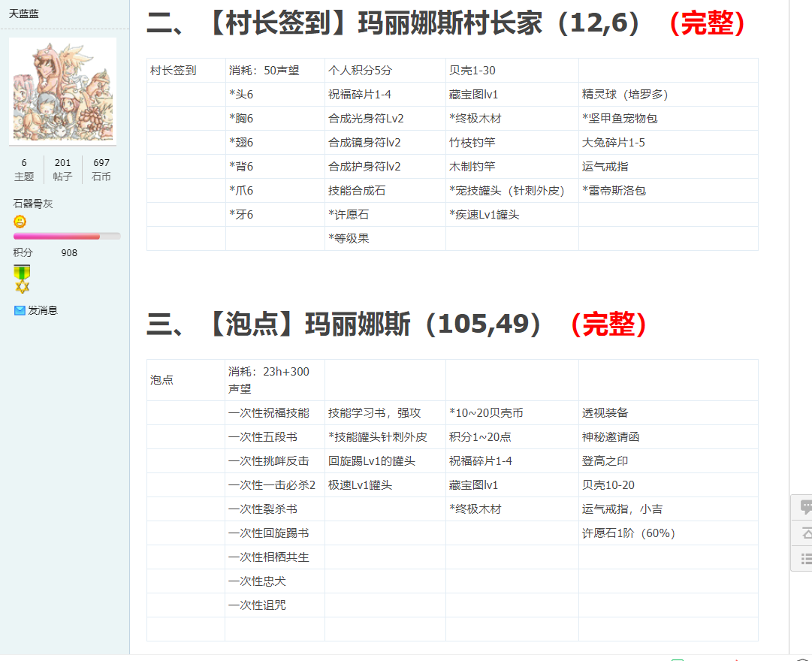
Task: Click the 发消息 send message link
Action: pos(43,310)
